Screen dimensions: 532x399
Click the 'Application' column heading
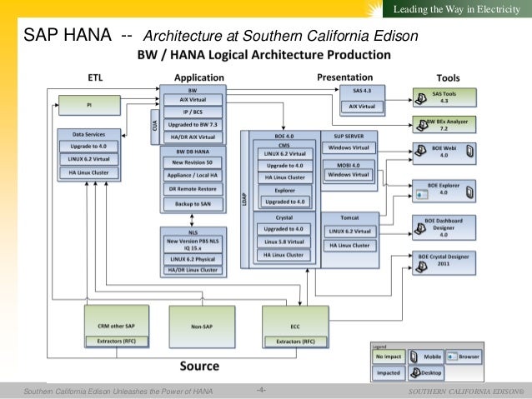(x=199, y=77)
